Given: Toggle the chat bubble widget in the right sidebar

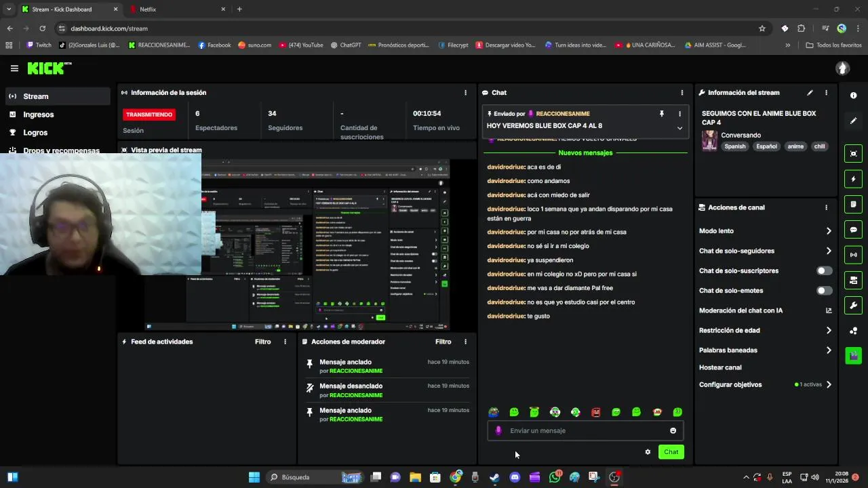Looking at the screenshot, I should (853, 230).
